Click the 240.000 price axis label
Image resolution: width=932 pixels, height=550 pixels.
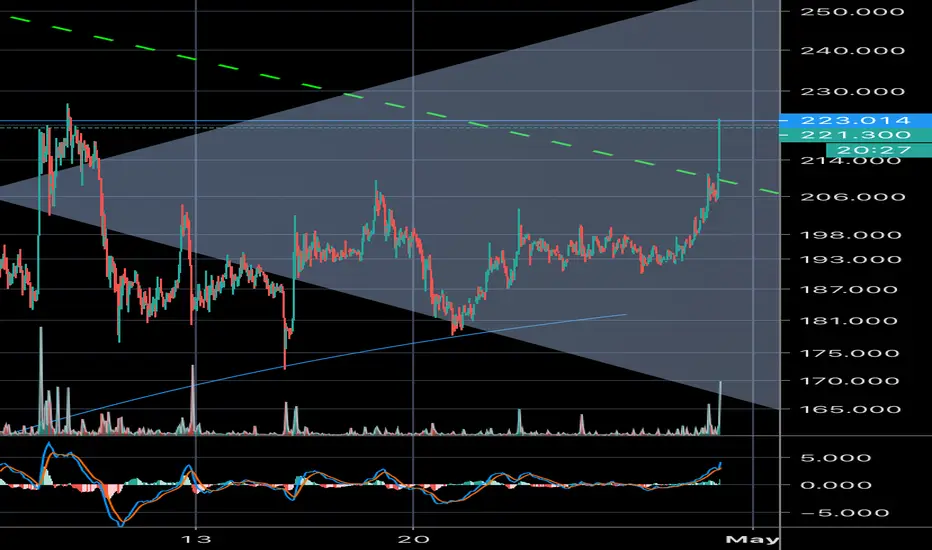point(852,51)
